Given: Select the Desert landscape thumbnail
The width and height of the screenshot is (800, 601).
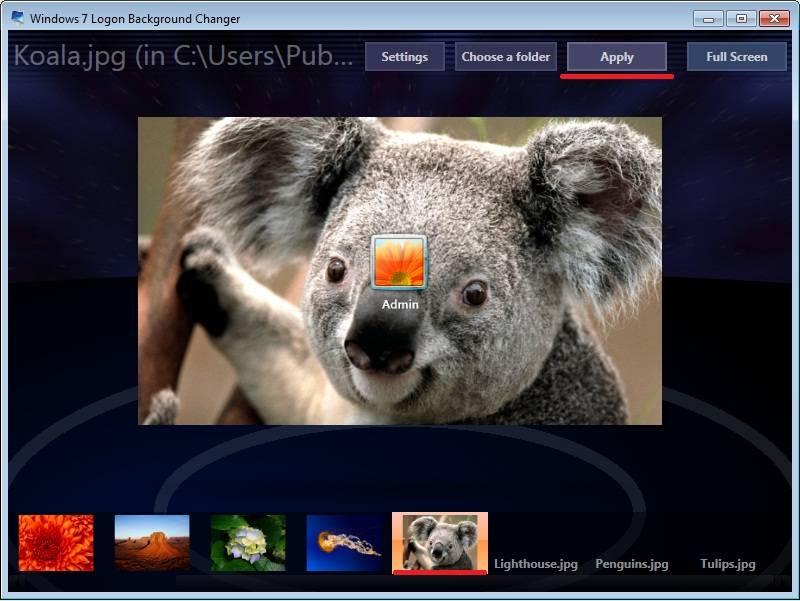Looking at the screenshot, I should 152,543.
